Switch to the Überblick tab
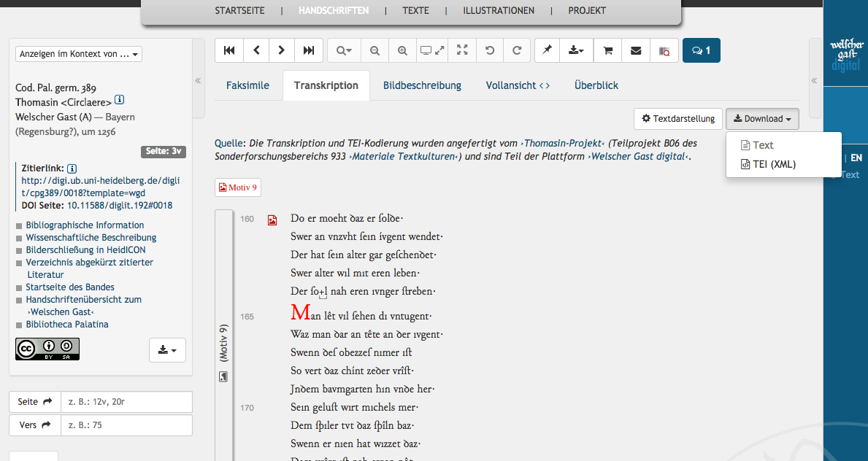The width and height of the screenshot is (868, 461). click(x=596, y=85)
